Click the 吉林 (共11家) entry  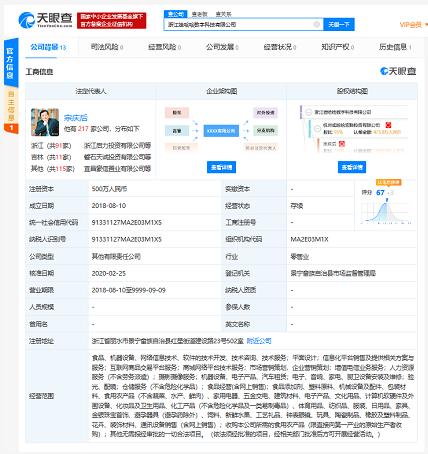[x=51, y=157]
